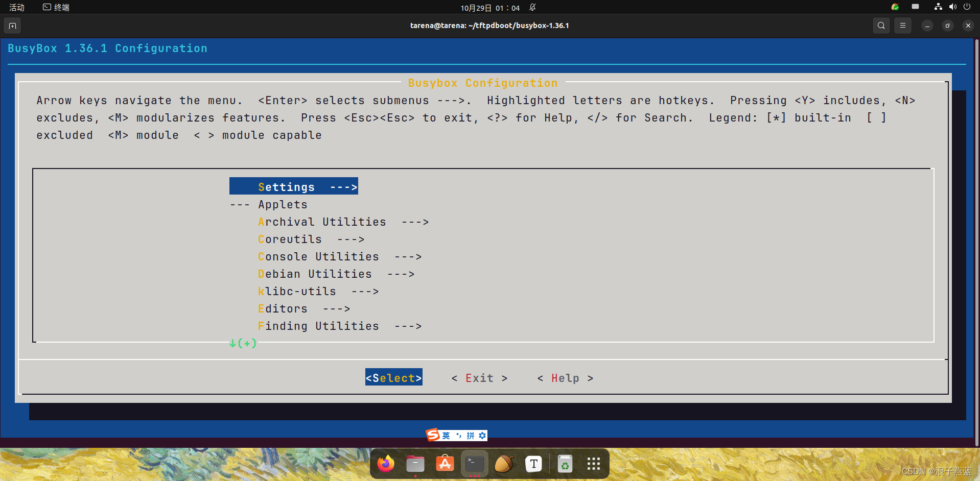Open the 终端 app menu
Viewport: 980px width, 481px height.
[x=56, y=7]
